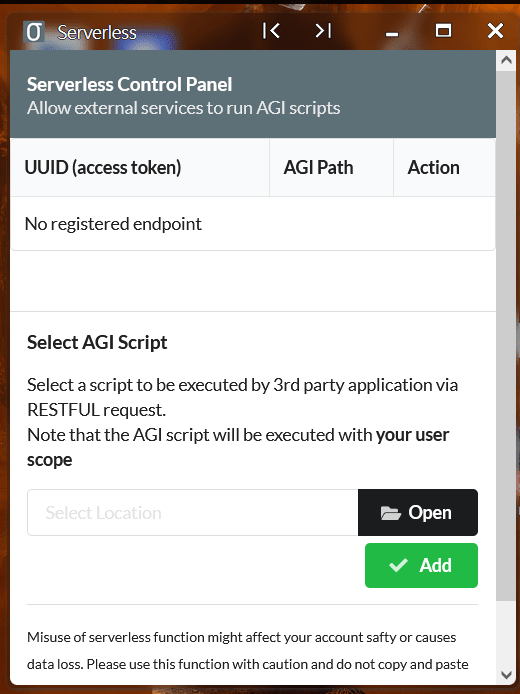Dock window to left with the left-bar arrow icon
Screen dimensions: 520x694
(271, 31)
